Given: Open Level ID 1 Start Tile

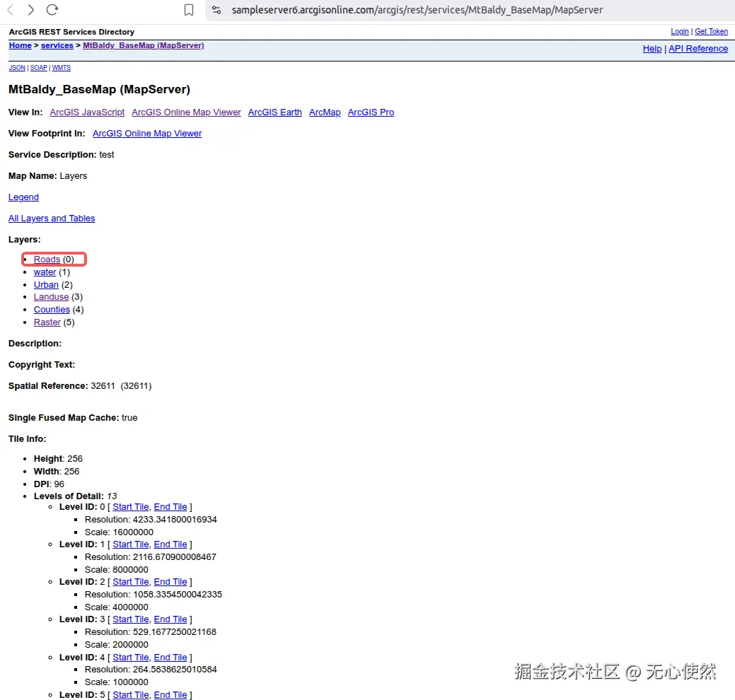Looking at the screenshot, I should coord(131,544).
